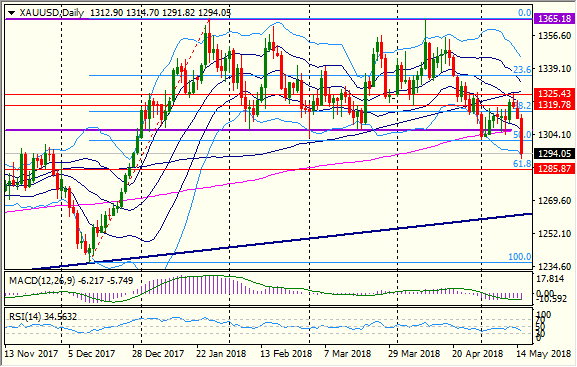Select the 1325.43 red price label
The width and height of the screenshot is (577, 367).
[555, 93]
